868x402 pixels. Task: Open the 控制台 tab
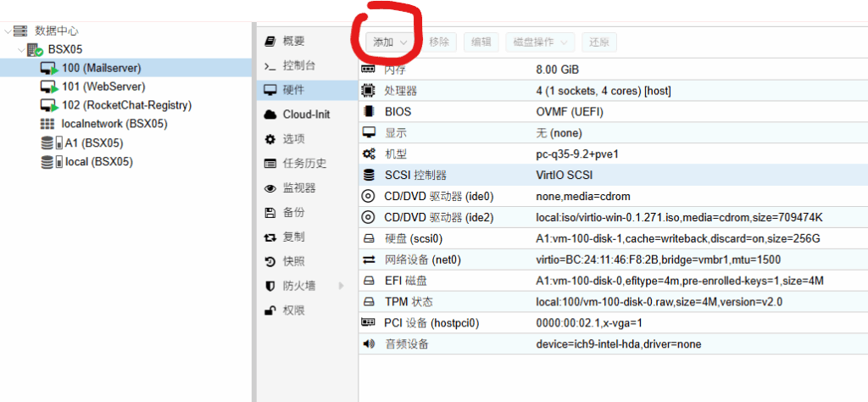tap(309, 66)
